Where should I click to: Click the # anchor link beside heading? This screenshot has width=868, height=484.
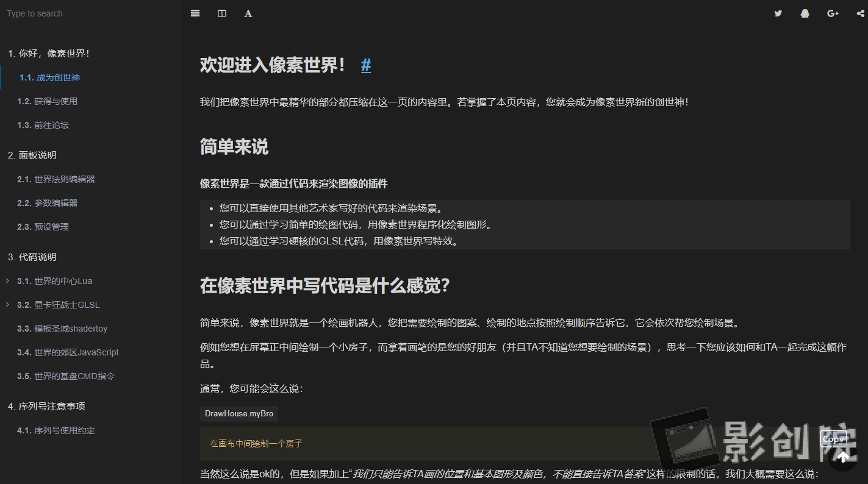pos(366,65)
